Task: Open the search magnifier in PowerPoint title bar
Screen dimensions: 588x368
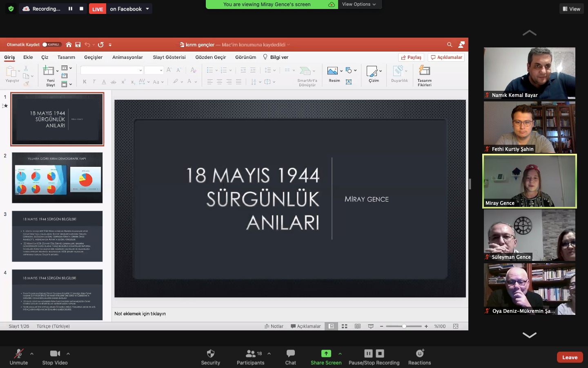Action: coord(450,45)
